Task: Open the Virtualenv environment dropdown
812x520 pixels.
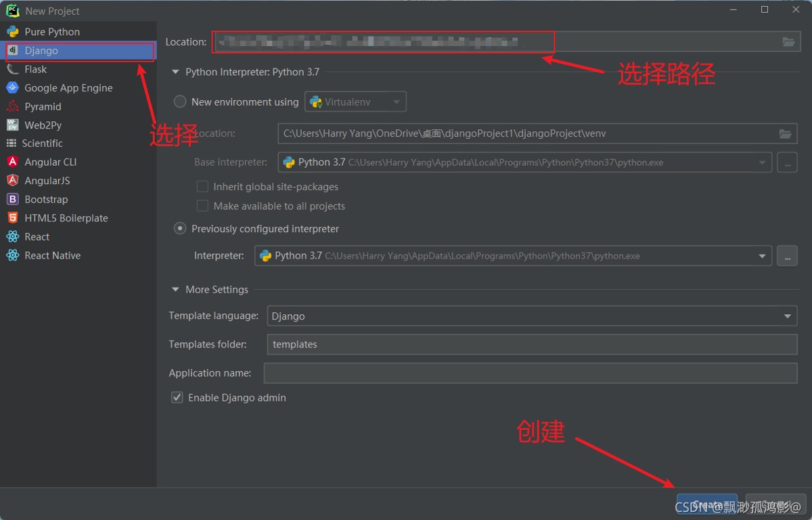Action: [x=355, y=102]
